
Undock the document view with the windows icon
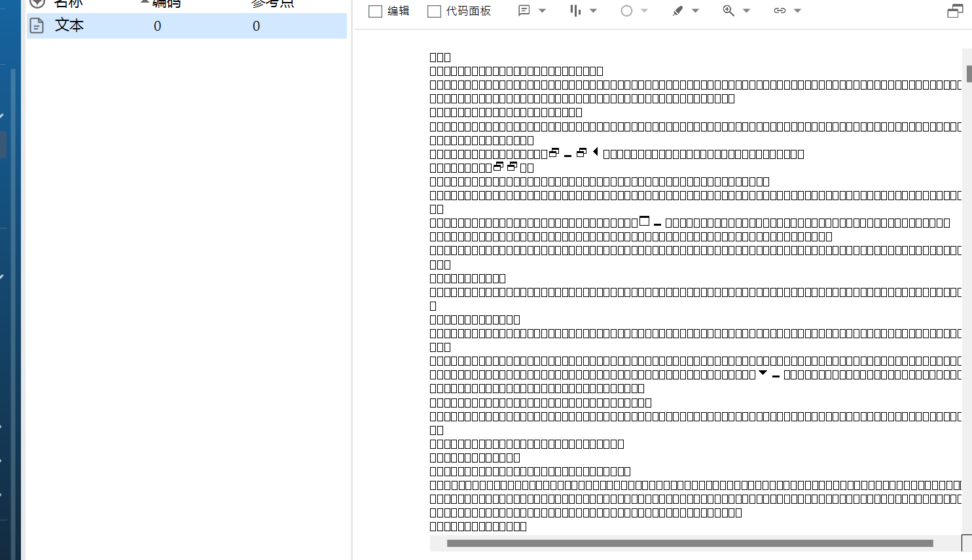pyautogui.click(x=955, y=10)
